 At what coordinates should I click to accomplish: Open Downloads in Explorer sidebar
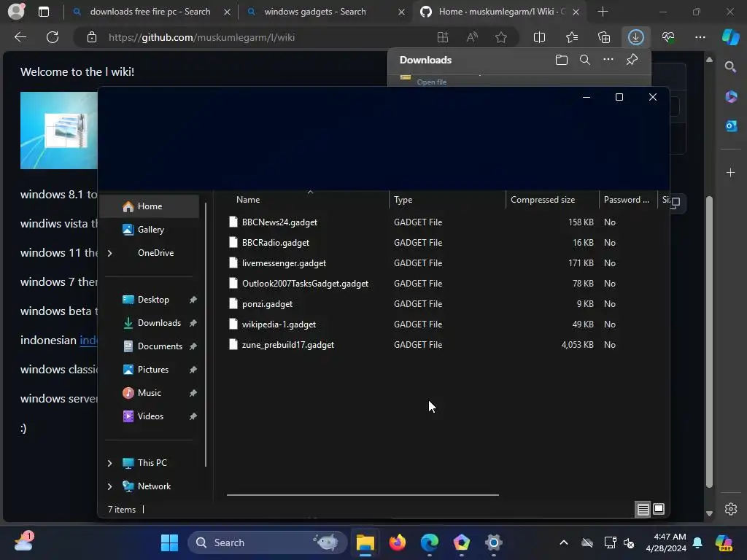pos(159,323)
